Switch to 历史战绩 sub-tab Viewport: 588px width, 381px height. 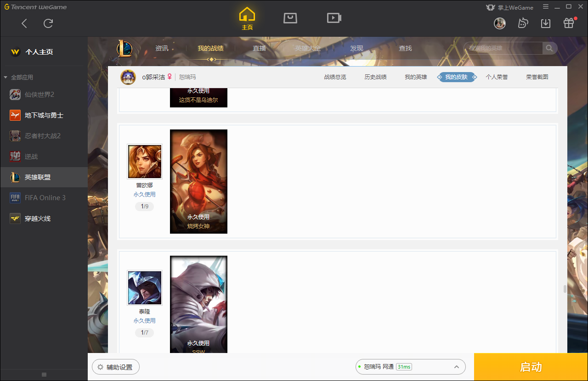(x=375, y=77)
